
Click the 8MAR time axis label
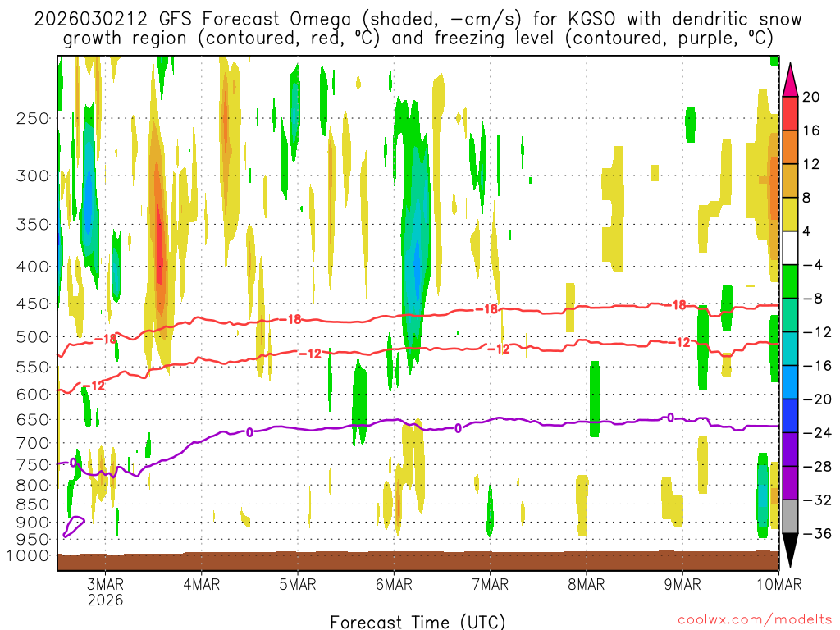587,584
